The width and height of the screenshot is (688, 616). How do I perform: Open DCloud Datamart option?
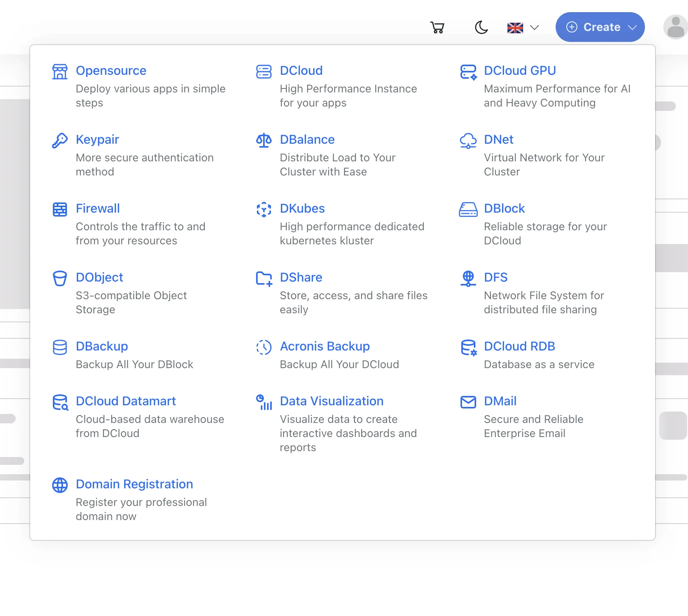(x=126, y=401)
